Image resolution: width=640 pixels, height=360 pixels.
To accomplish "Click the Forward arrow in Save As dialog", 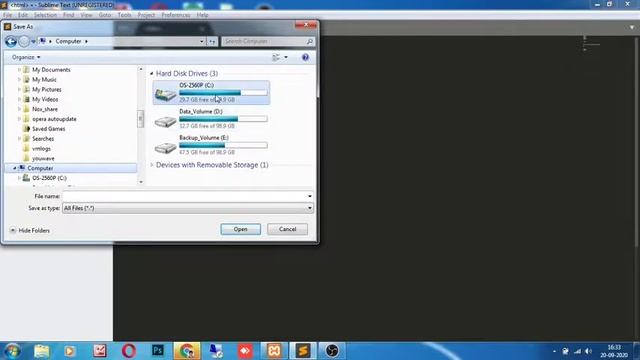I will 24,41.
